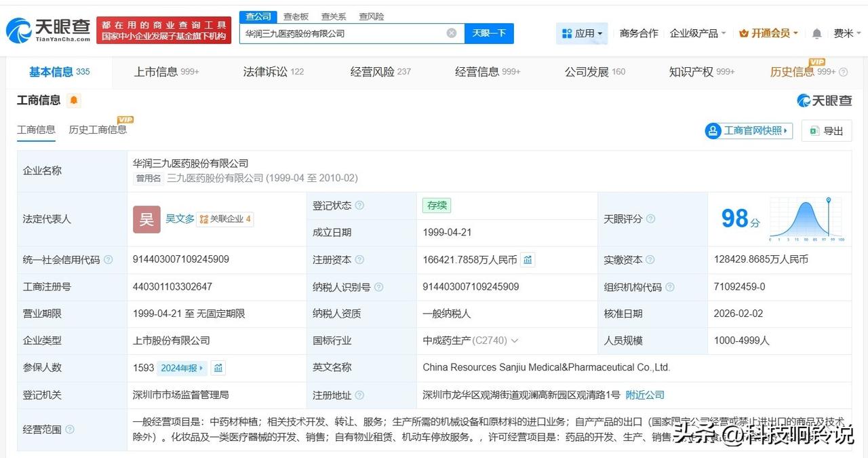The height and width of the screenshot is (458, 868).
Task: Click the 存续 registration status badge
Action: [436, 206]
